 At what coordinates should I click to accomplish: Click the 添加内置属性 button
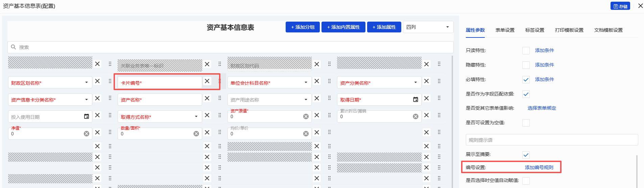pos(343,27)
